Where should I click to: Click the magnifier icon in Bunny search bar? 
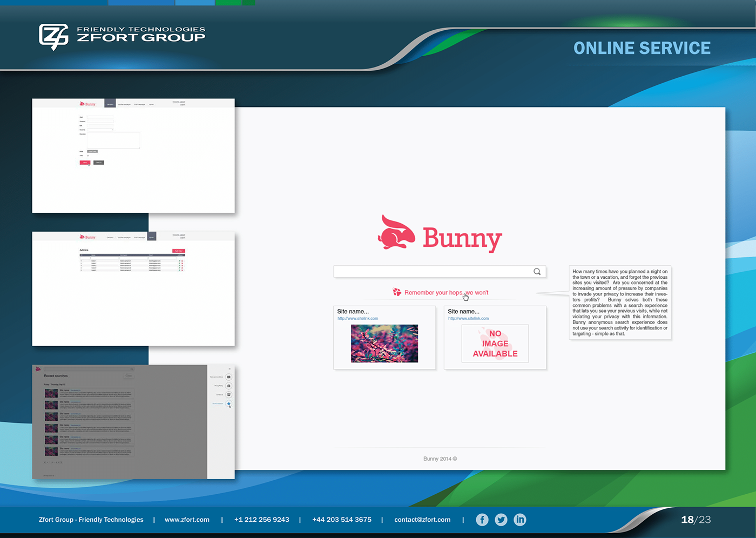click(x=537, y=272)
